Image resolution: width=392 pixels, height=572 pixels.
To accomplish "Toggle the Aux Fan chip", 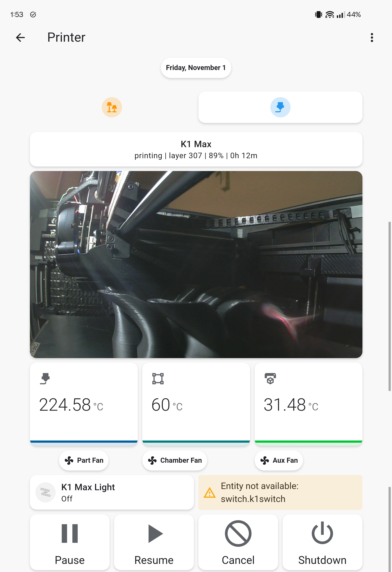I will pyautogui.click(x=279, y=460).
